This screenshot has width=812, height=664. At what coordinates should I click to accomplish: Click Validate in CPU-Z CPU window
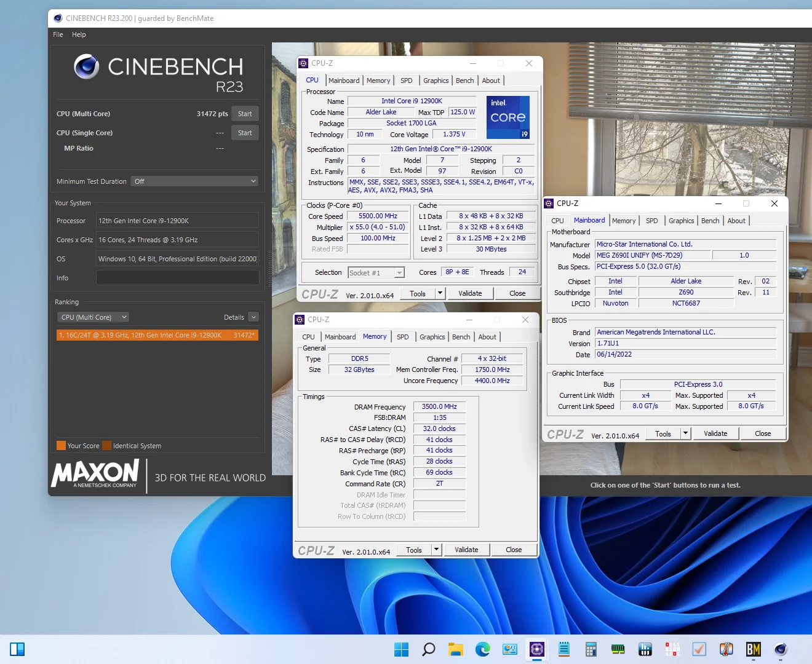[x=470, y=293]
